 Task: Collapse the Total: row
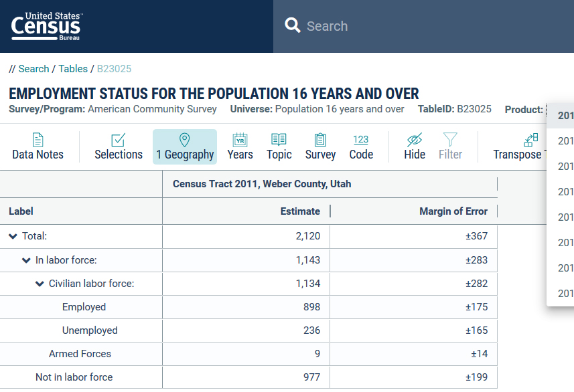pos(13,236)
